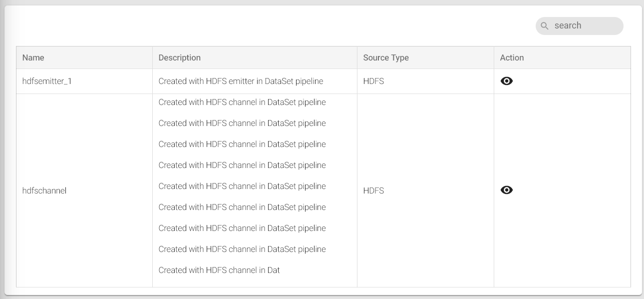
Task: Click truncated description ending in 'Dat'
Action: point(219,270)
